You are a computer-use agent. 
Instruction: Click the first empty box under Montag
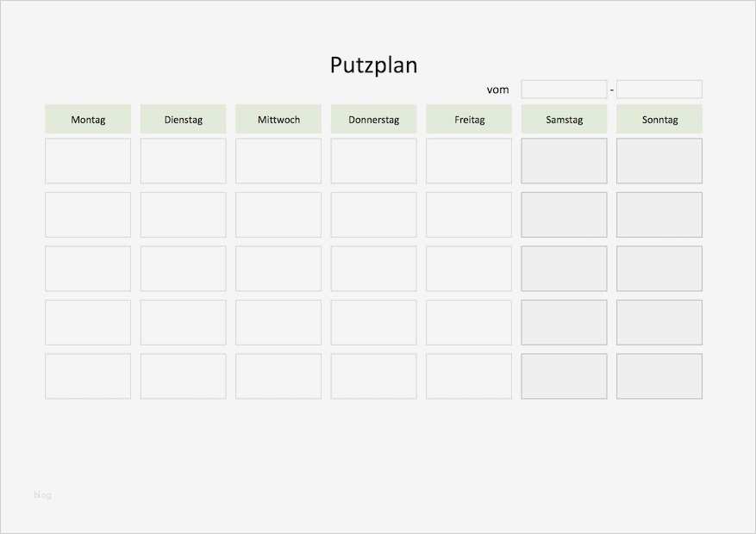coord(88,161)
